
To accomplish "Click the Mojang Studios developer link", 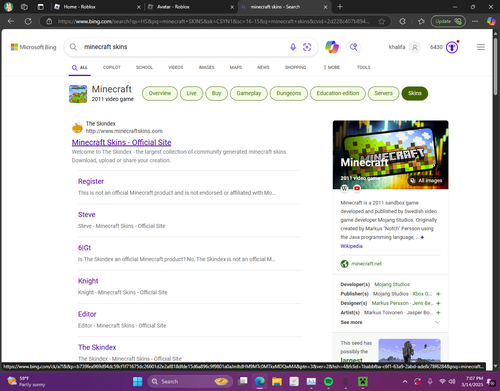I will (392, 284).
